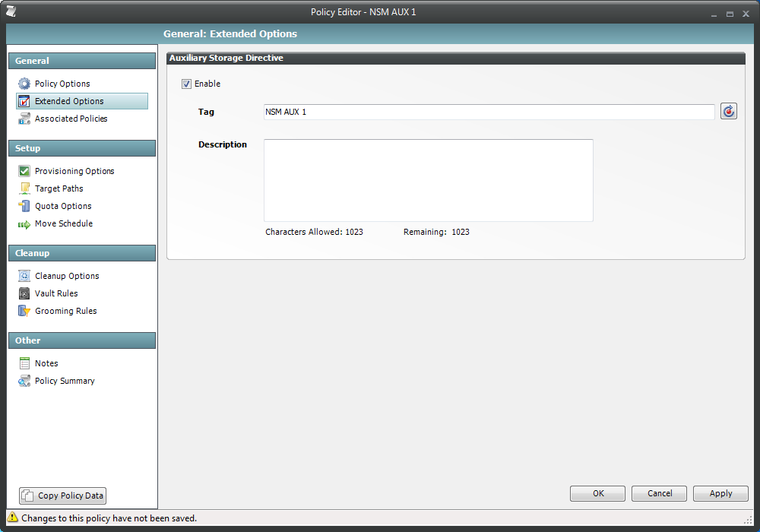Click inside the Description text area
Viewport: 760px width, 532px height.
(x=429, y=180)
